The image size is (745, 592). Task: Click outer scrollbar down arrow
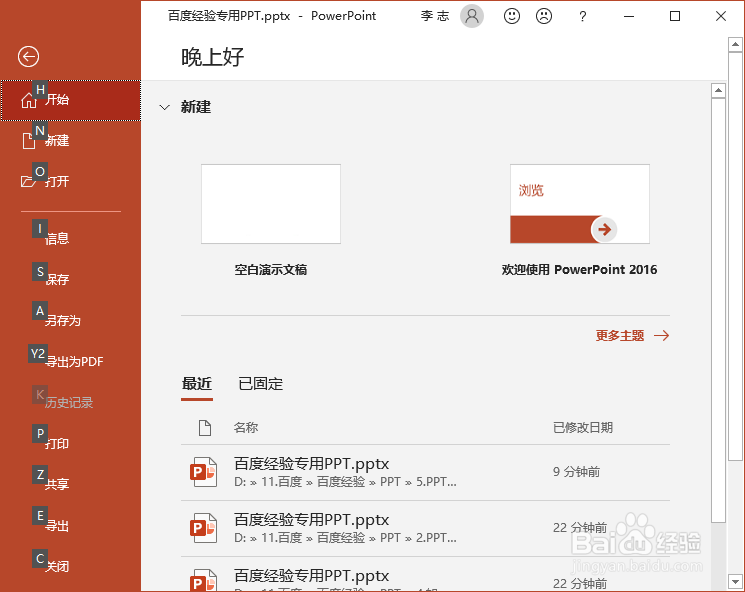[735, 581]
